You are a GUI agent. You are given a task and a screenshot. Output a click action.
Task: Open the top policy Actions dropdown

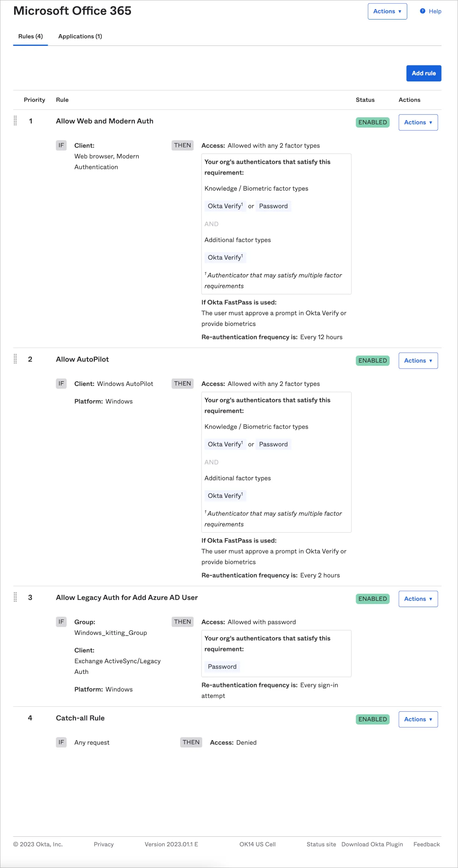387,11
